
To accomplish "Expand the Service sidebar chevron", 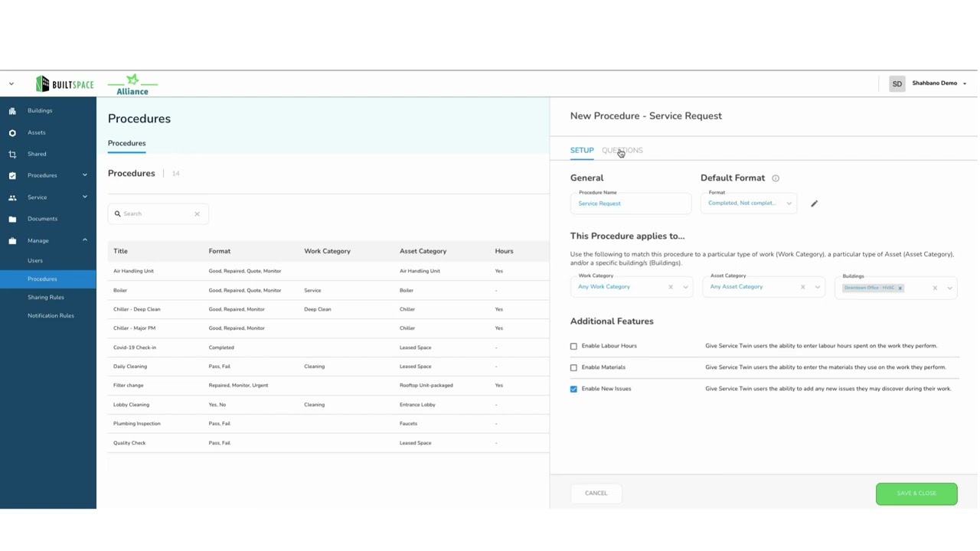I will tap(84, 197).
